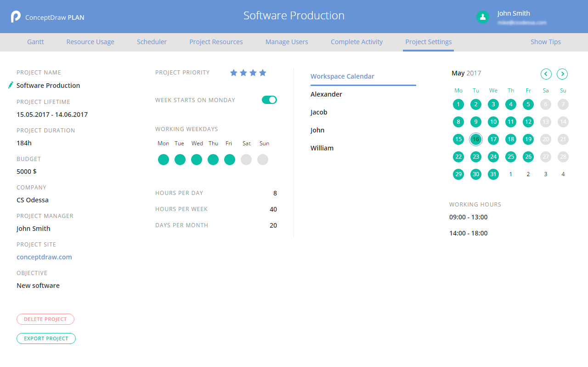Screen dimensions: 588x367
Task: Select Alexander's calendar from the list
Action: click(326, 94)
